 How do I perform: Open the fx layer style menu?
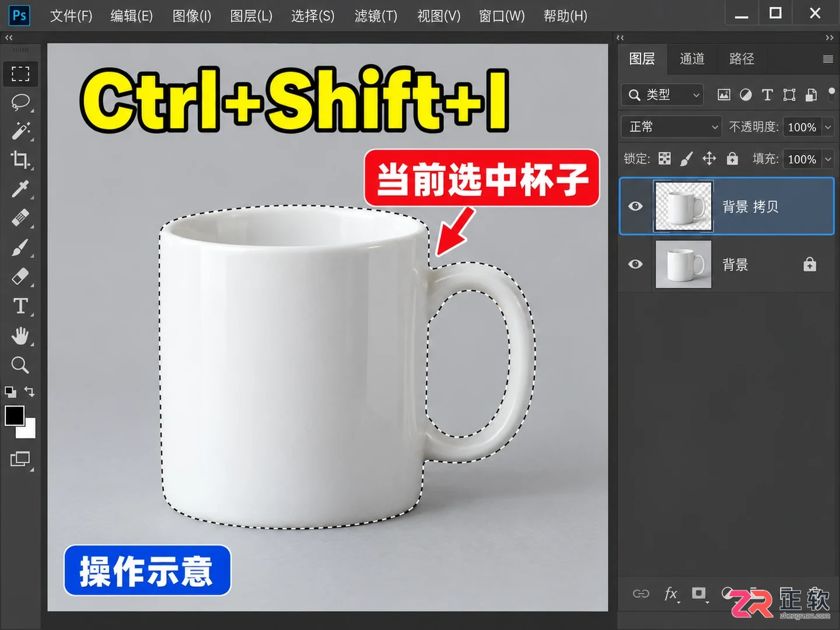pyautogui.click(x=671, y=594)
